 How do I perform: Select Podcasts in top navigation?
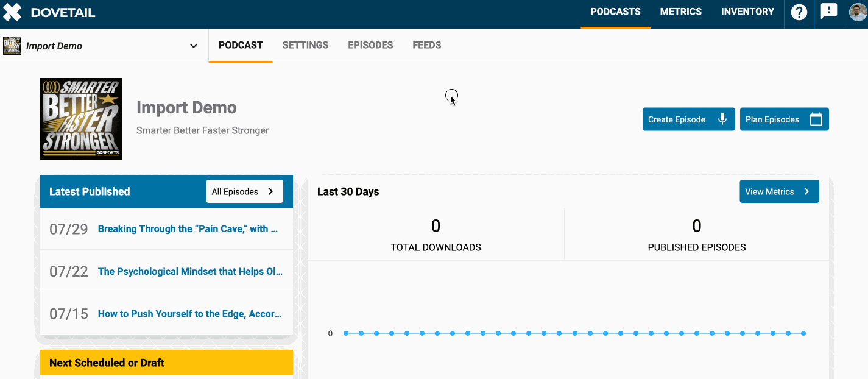pos(615,12)
